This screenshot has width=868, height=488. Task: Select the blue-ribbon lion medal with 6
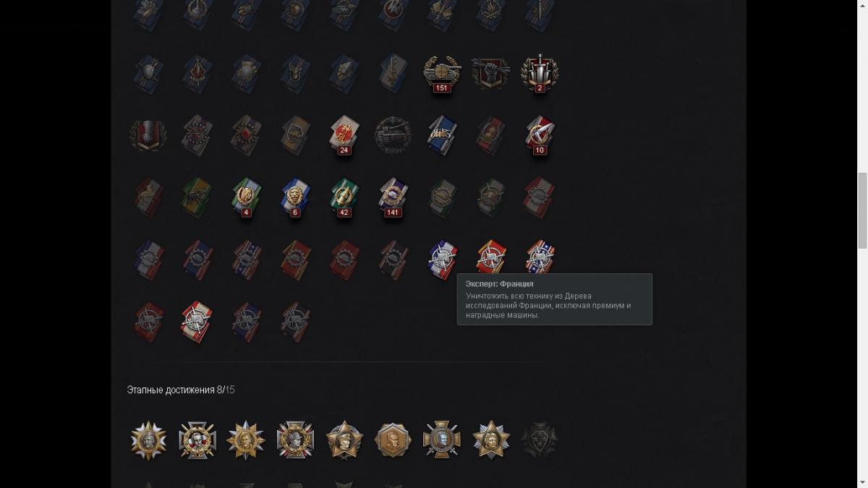pos(294,197)
